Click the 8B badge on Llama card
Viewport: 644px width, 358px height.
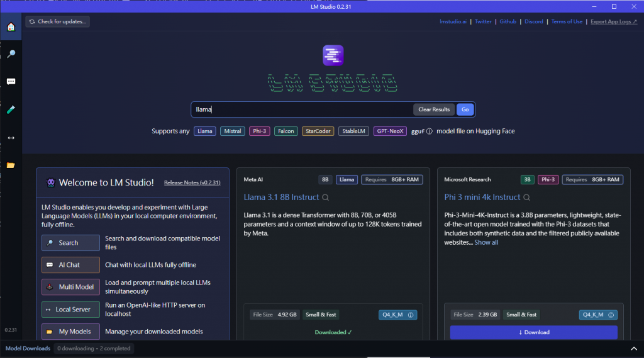pos(325,179)
